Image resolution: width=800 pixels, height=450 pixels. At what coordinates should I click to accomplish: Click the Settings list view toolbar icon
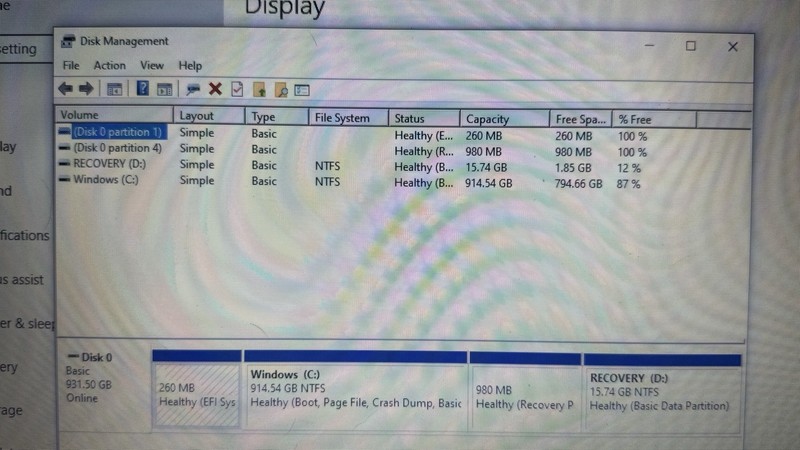pyautogui.click(x=302, y=90)
